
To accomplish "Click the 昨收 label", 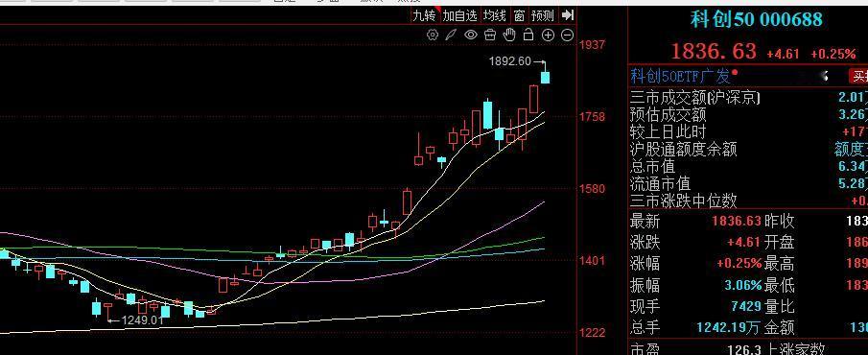I will pos(780,221).
